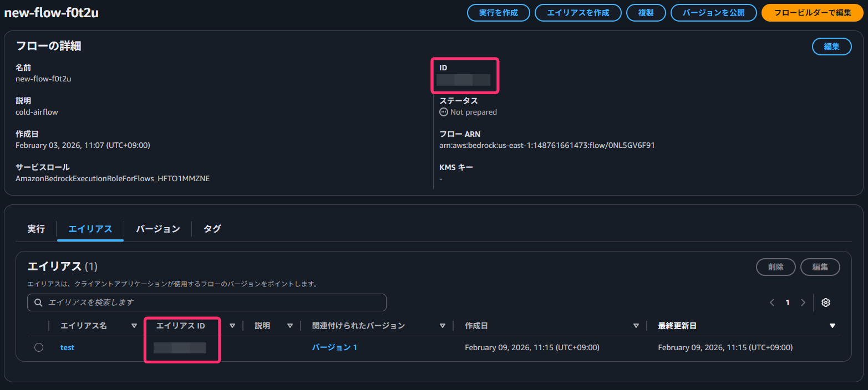Screen dimensions: 868x390
Task: Click the magnifier icon in alias search
Action: (x=38, y=302)
